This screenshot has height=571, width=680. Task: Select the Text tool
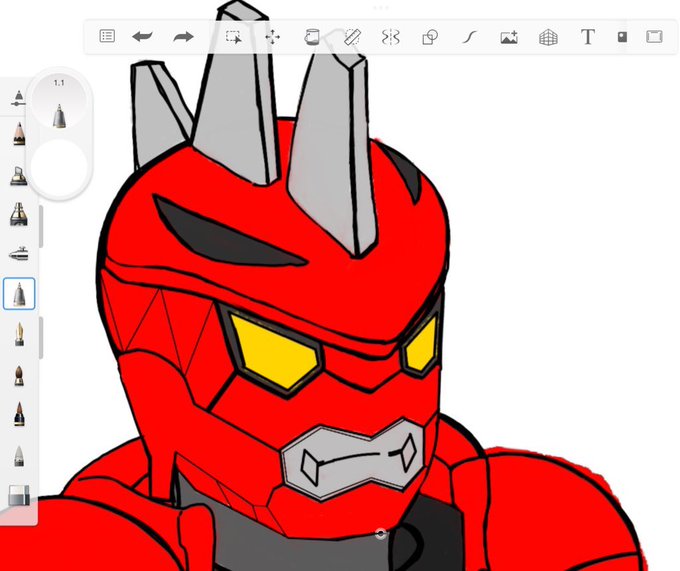(x=588, y=37)
